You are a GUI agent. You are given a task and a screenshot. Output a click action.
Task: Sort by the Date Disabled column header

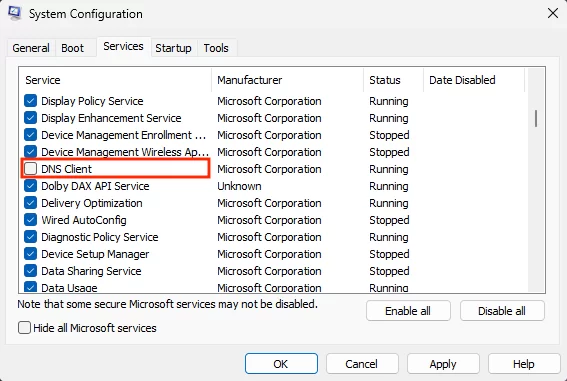[474, 80]
